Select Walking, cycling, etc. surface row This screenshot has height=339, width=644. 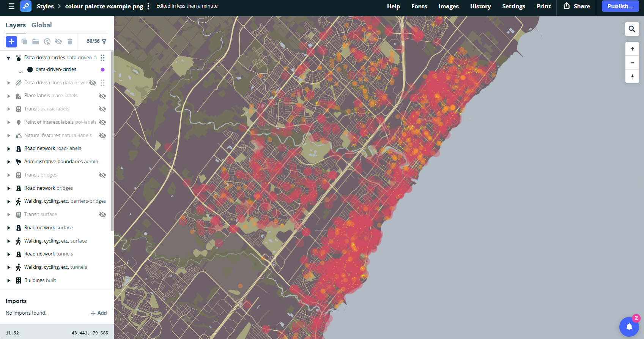tap(55, 241)
